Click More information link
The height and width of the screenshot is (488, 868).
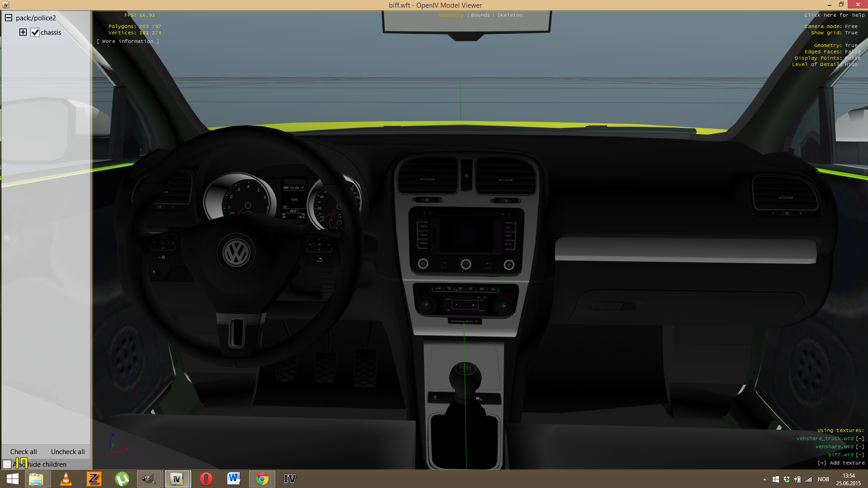[127, 41]
